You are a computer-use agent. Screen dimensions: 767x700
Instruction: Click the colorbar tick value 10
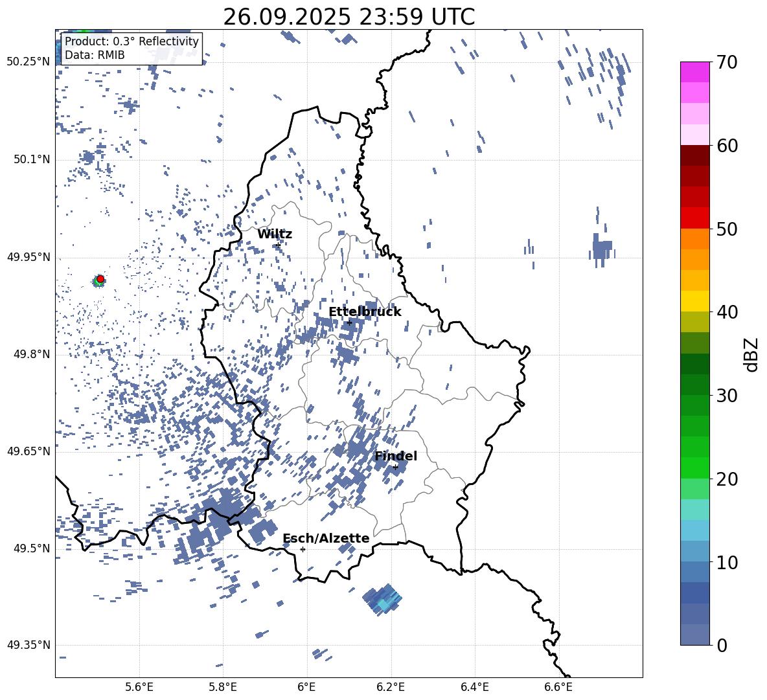pos(727,562)
